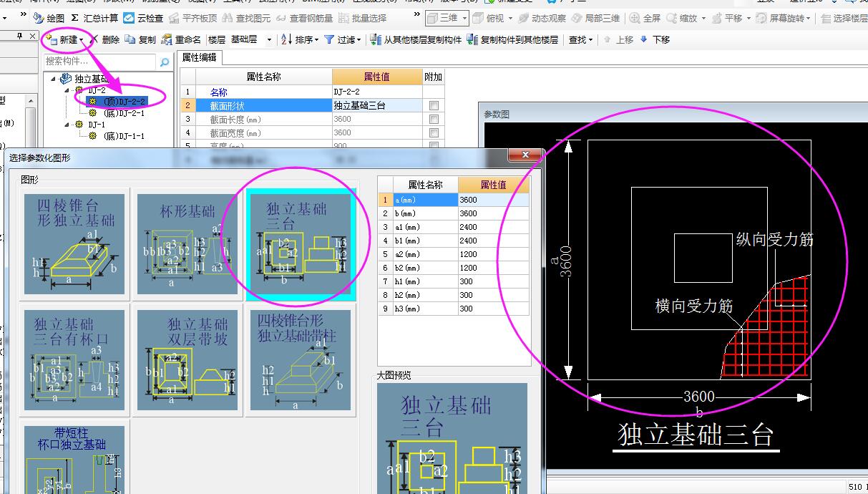Click 纵向受力筋 label in 参数图
This screenshot has height=494, width=868.
[775, 240]
